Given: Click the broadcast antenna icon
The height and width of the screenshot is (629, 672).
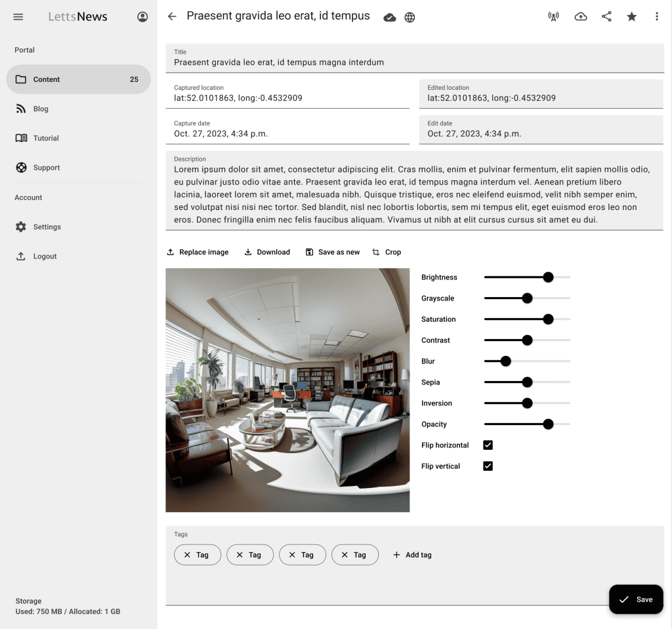Looking at the screenshot, I should tap(553, 17).
